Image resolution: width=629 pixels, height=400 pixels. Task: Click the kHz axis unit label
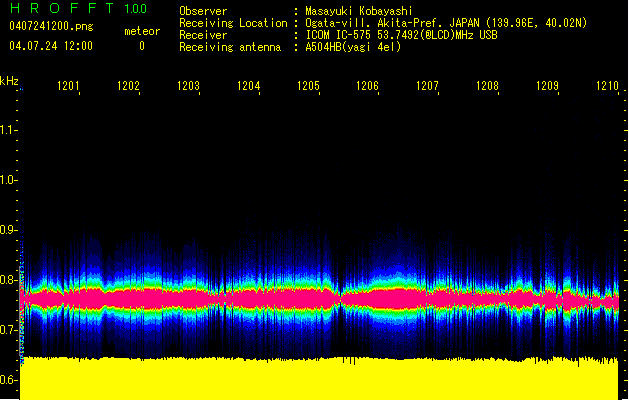(9, 81)
